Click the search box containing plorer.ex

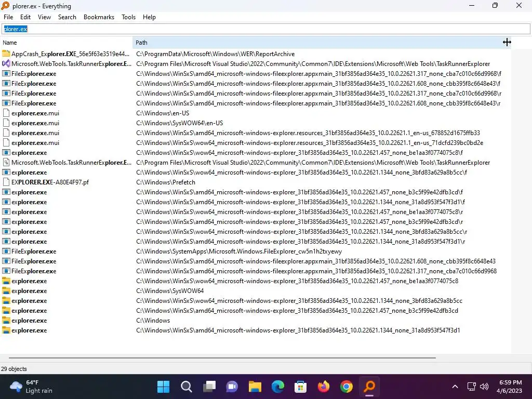(x=265, y=29)
